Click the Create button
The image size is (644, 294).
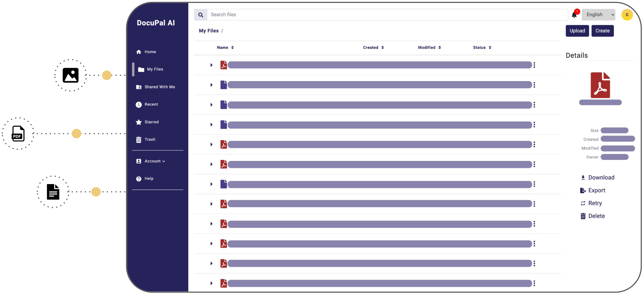pos(602,31)
